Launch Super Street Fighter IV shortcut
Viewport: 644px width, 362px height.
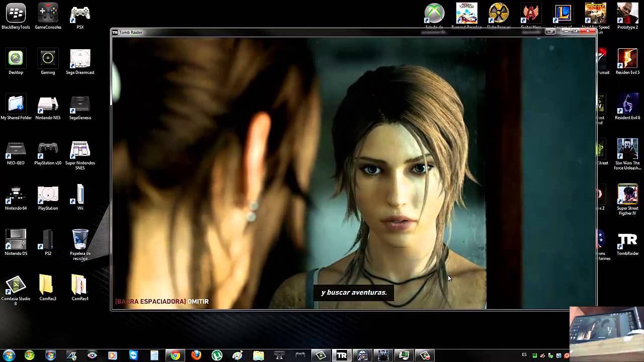[x=627, y=200]
